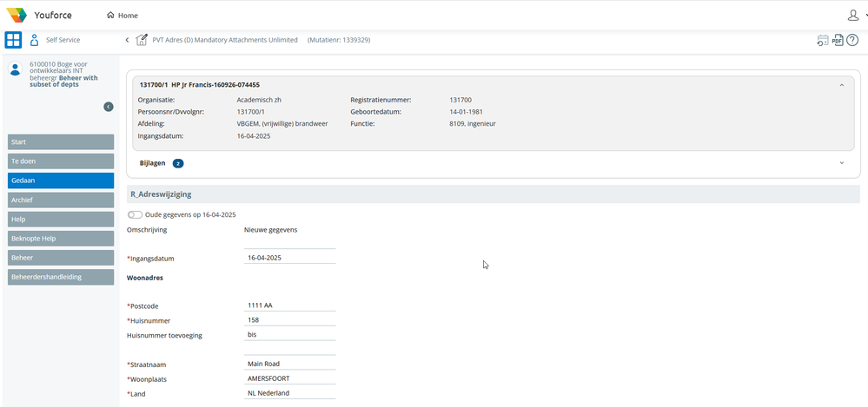Screen dimensions: 868x407
Task: Click the Geboortedatum value 14-01-1981
Action: click(466, 112)
